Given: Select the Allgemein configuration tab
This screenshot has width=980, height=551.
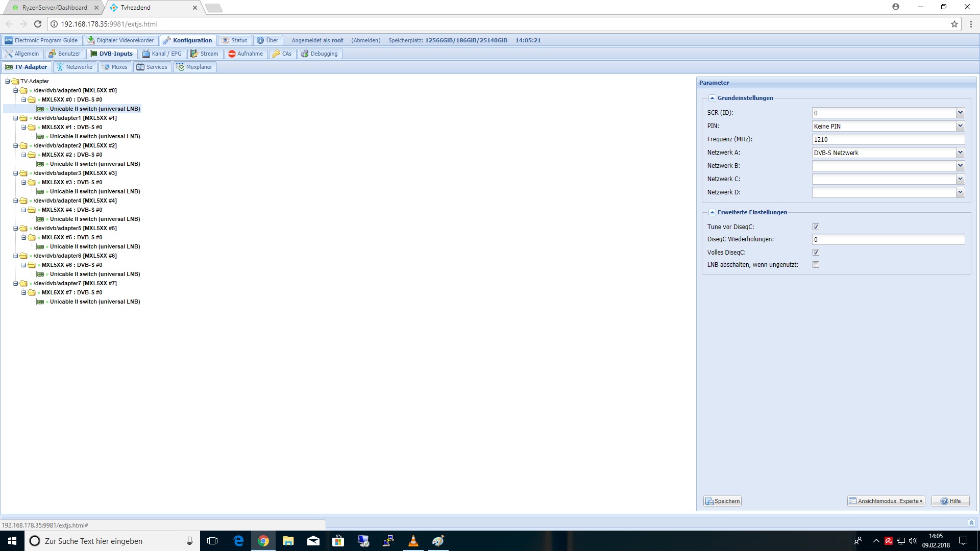Looking at the screenshot, I should (x=22, y=54).
